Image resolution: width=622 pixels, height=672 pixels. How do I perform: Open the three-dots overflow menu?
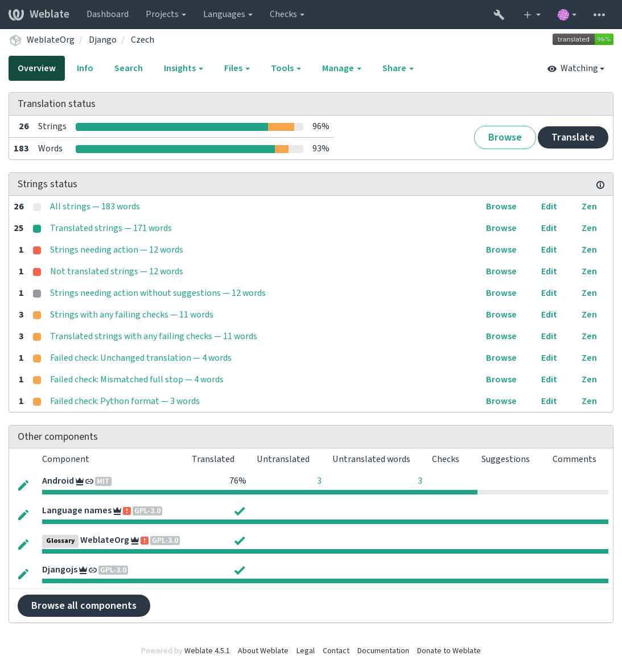click(x=599, y=15)
